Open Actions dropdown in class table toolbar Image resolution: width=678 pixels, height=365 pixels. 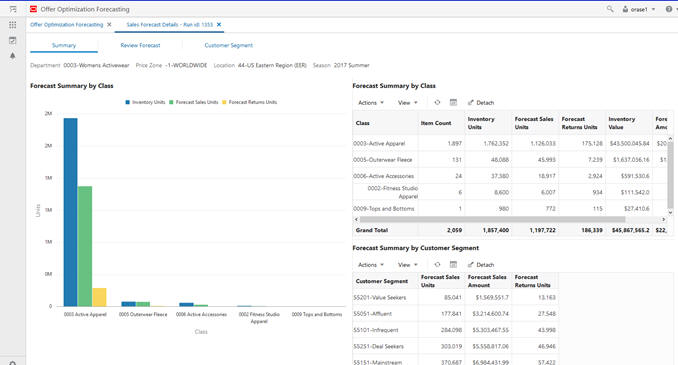pyautogui.click(x=371, y=103)
